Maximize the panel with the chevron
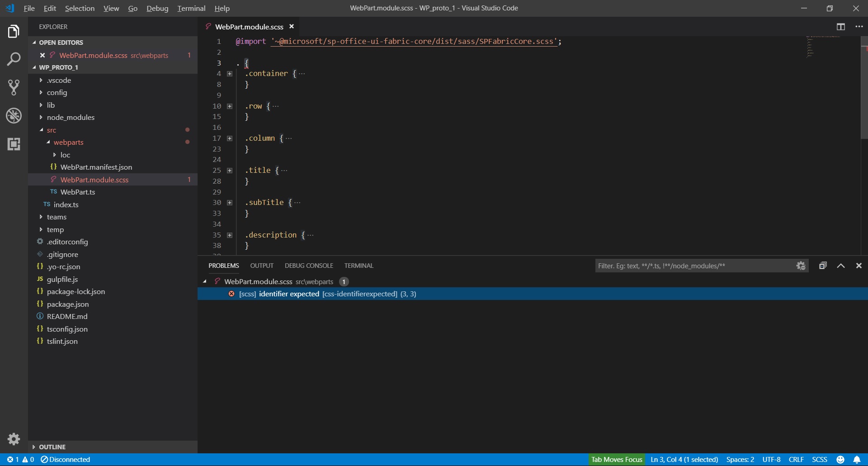Screen dimensions: 868x466 click(841, 266)
